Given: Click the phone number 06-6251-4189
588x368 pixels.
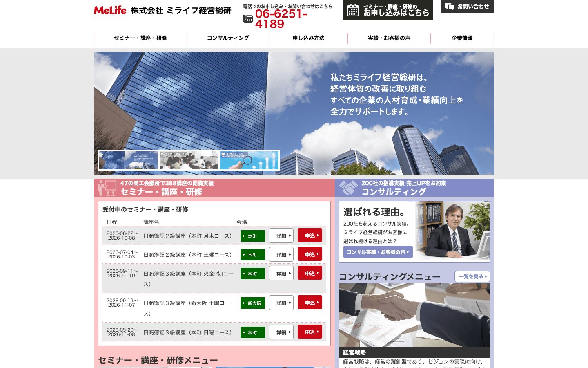Looking at the screenshot, I should click(x=281, y=19).
